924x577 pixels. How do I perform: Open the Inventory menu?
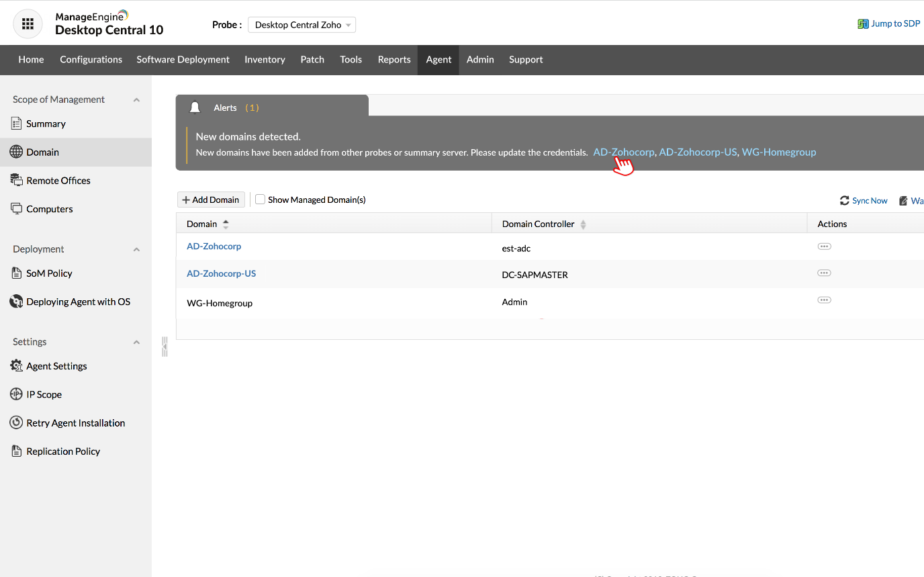click(265, 60)
